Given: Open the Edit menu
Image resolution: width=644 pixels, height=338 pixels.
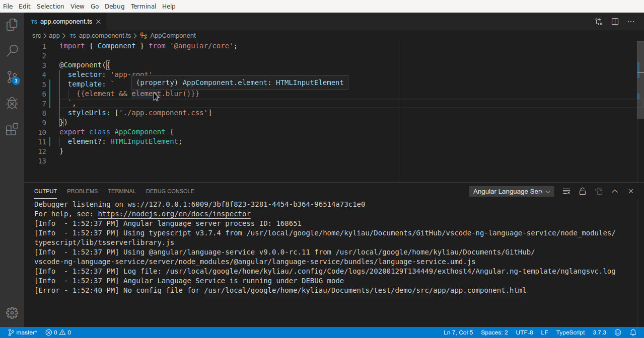Looking at the screenshot, I should point(25,6).
